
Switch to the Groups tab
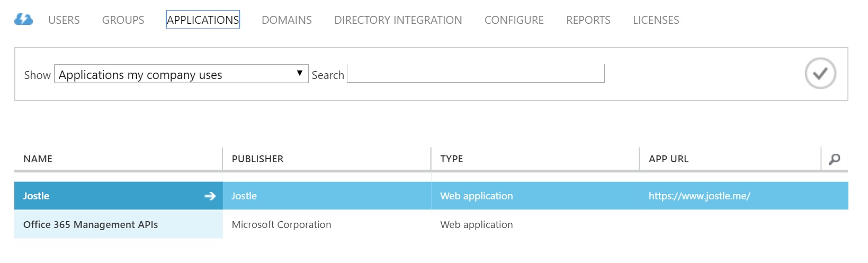pos(123,20)
